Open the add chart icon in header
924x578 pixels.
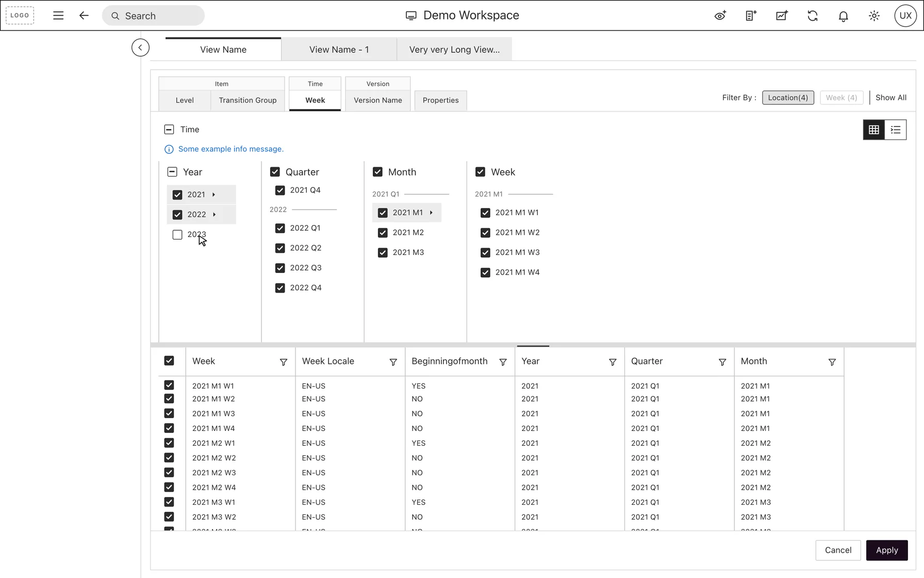(782, 15)
